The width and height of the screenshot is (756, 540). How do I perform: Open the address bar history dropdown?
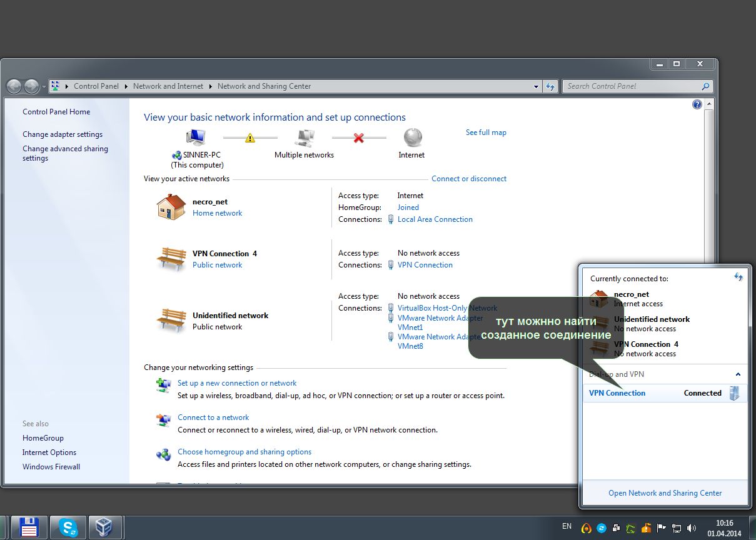click(x=537, y=86)
